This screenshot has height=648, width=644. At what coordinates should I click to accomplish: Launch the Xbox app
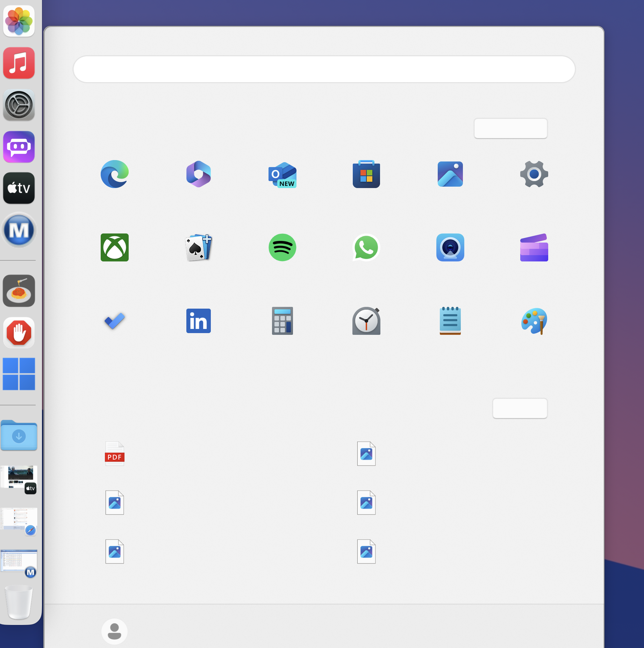[115, 247]
